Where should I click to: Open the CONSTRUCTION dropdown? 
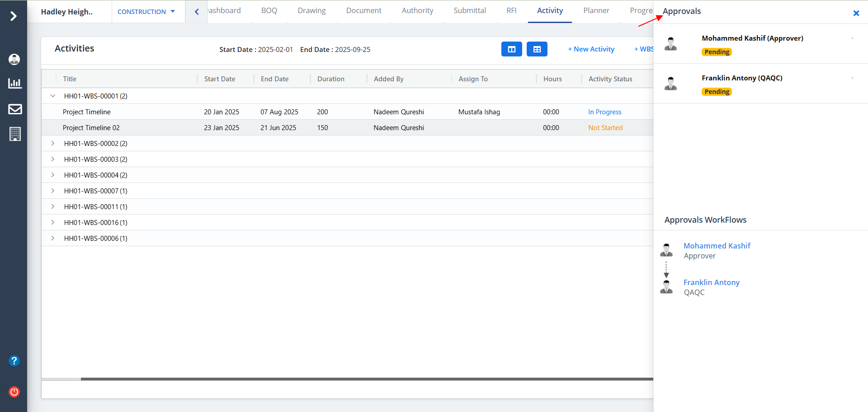146,12
